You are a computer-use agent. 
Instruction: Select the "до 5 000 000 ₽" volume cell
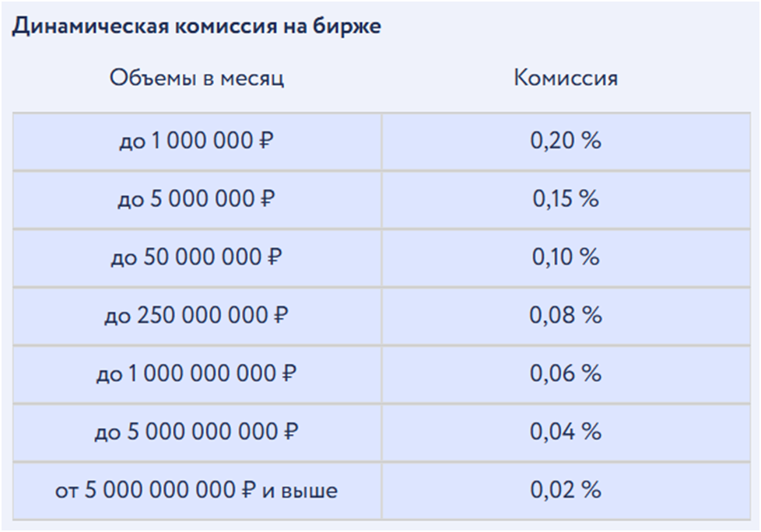tap(197, 199)
